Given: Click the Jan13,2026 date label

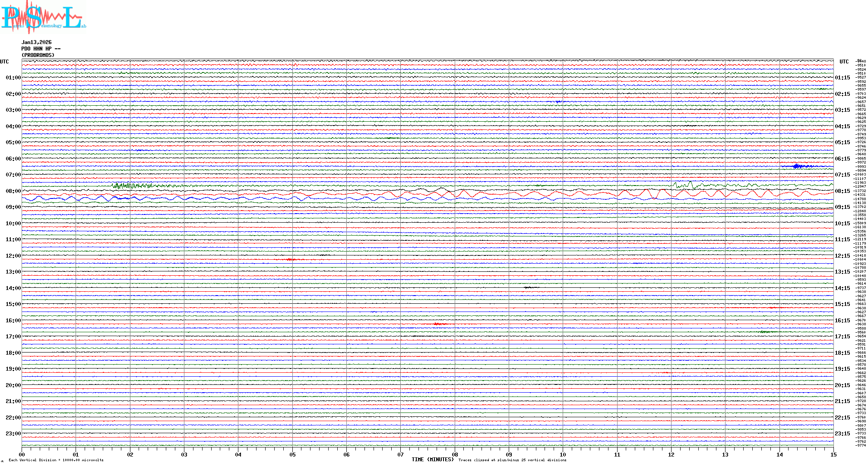Looking at the screenshot, I should tap(36, 42).
